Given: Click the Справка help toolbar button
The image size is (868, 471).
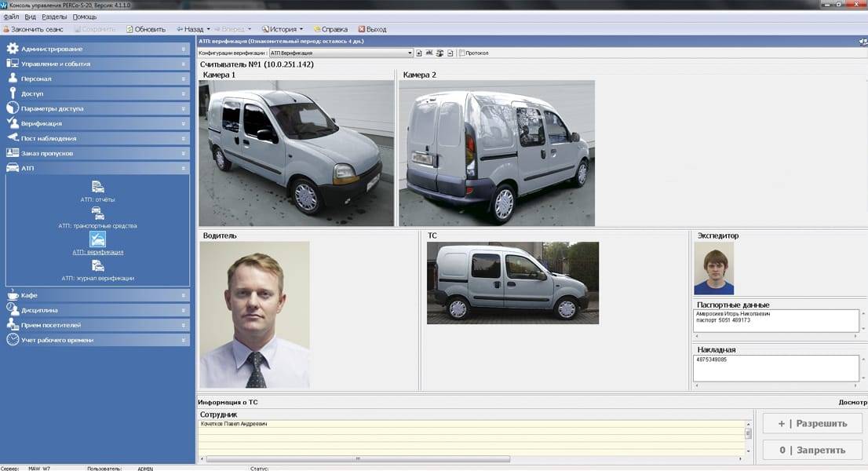Looking at the screenshot, I should pos(330,29).
